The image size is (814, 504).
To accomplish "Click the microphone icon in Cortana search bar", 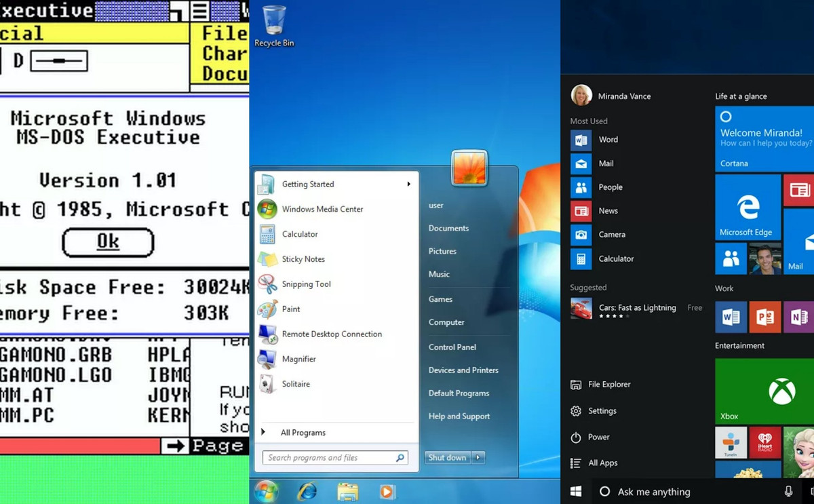I will 788,491.
